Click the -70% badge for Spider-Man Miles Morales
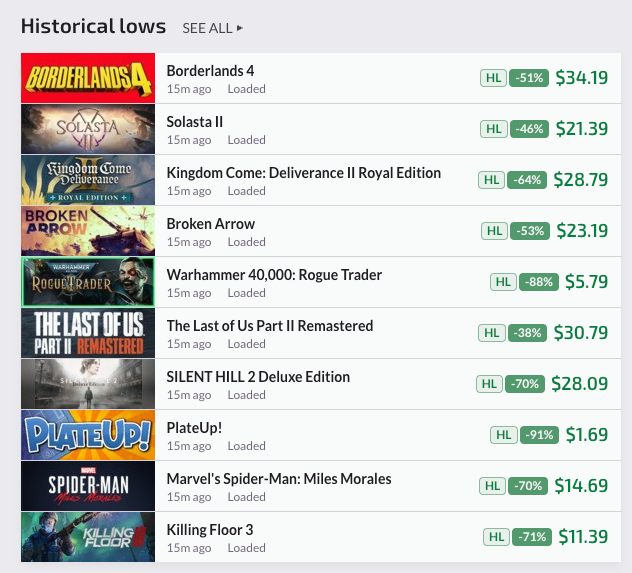Screen dimensions: 632x573 528,486
